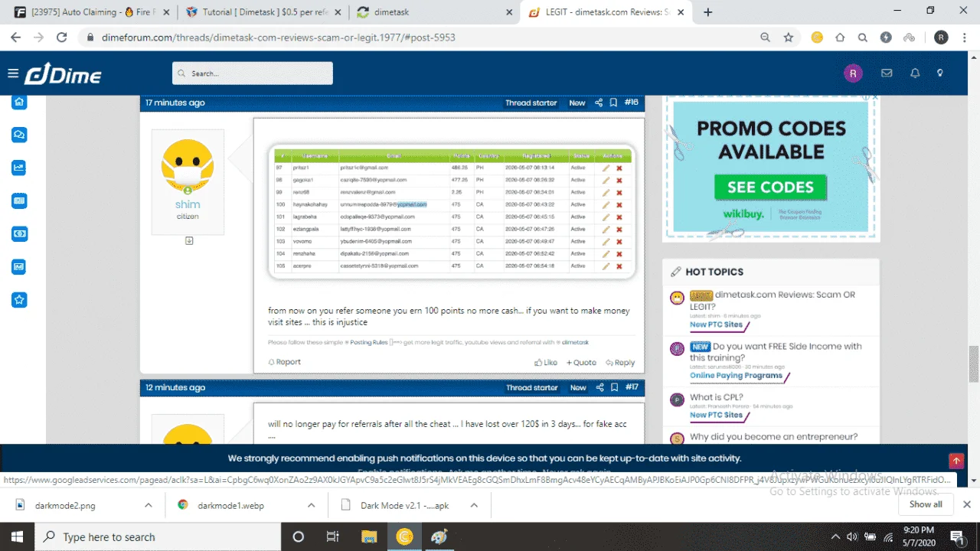Click the yellow coin extension icon
980x551 pixels.
click(x=817, y=37)
